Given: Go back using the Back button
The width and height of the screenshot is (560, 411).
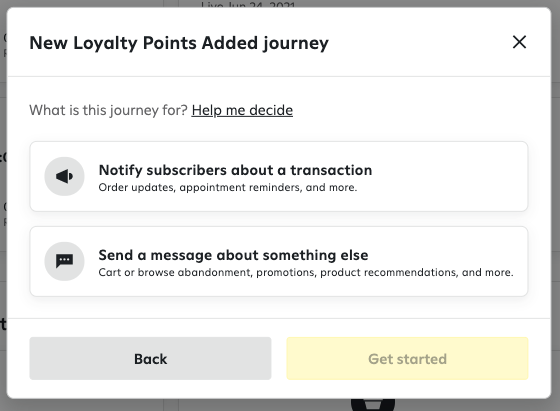Looking at the screenshot, I should pyautogui.click(x=150, y=359).
